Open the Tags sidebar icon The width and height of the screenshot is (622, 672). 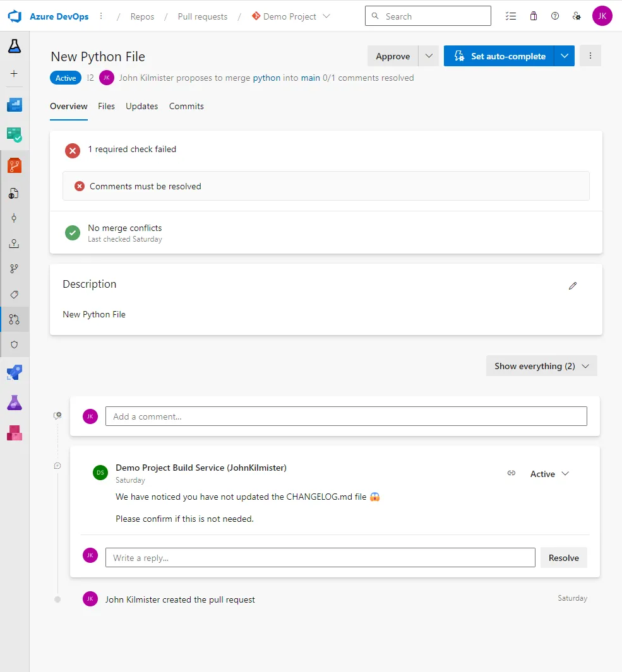pyautogui.click(x=14, y=295)
